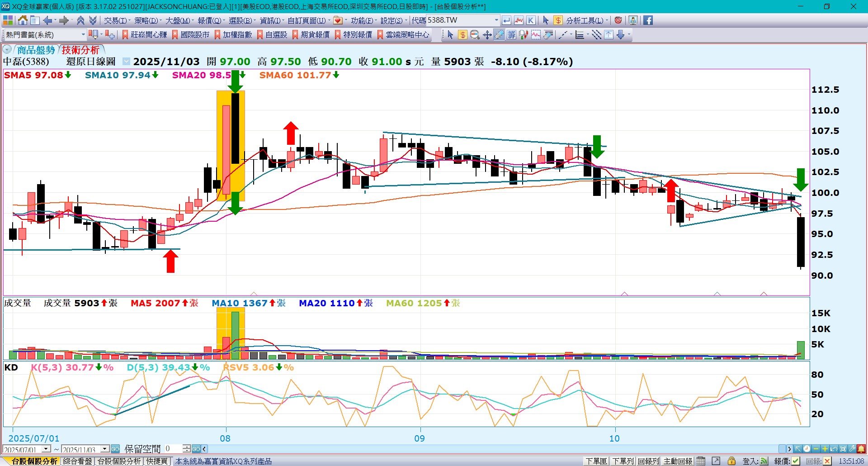The height and width of the screenshot is (466, 868).
Task: Click the Facebook share icon
Action: click(648, 20)
